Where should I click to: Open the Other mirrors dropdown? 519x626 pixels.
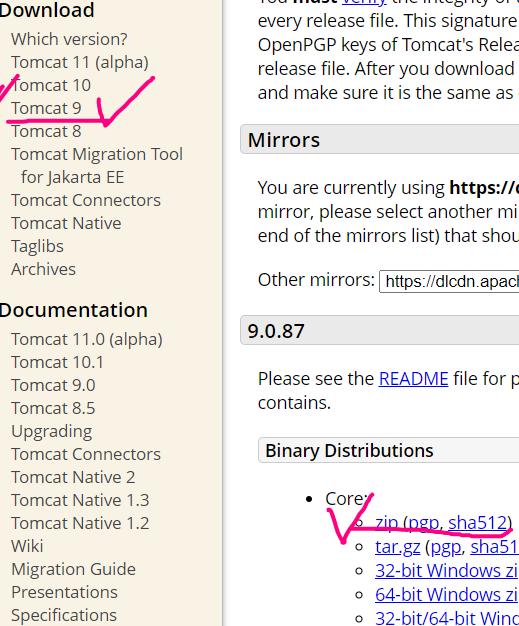449,281
